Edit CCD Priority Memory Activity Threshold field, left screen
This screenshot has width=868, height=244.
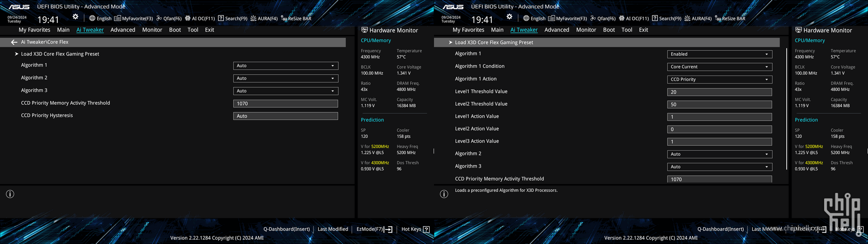tap(286, 103)
